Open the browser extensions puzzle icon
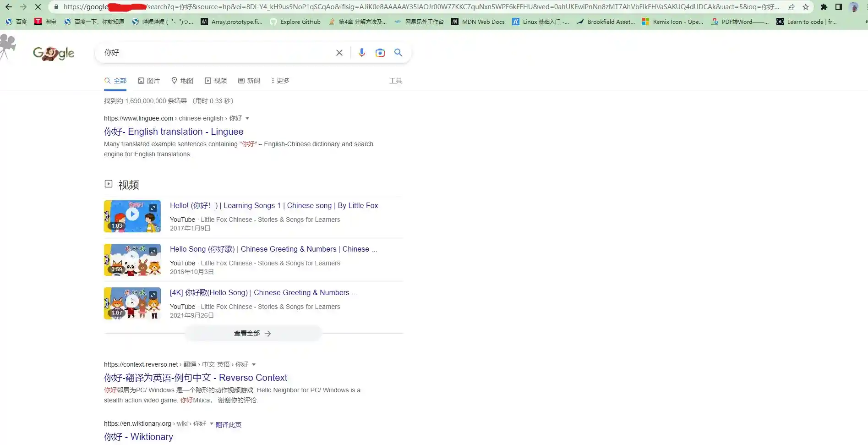This screenshot has height=445, width=868. pos(824,7)
